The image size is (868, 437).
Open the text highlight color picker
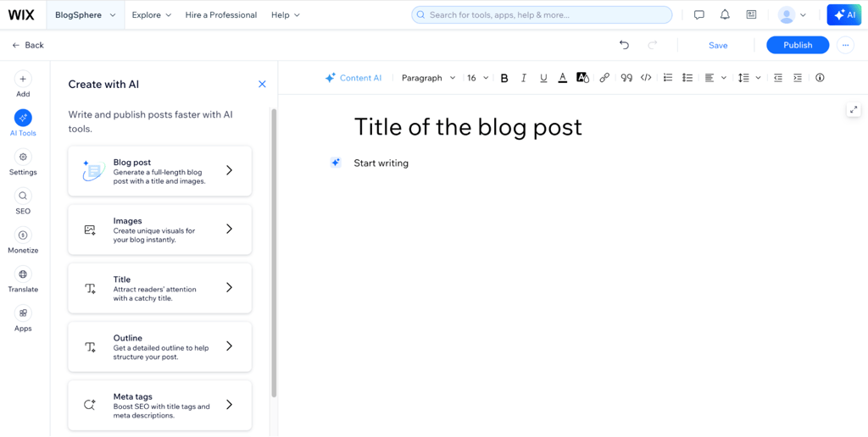[x=582, y=78]
